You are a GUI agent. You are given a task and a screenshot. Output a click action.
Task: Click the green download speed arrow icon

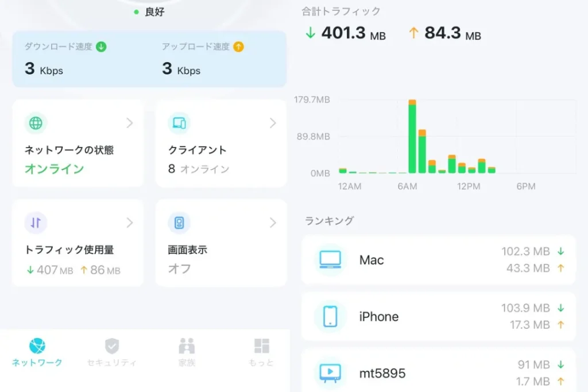(101, 47)
